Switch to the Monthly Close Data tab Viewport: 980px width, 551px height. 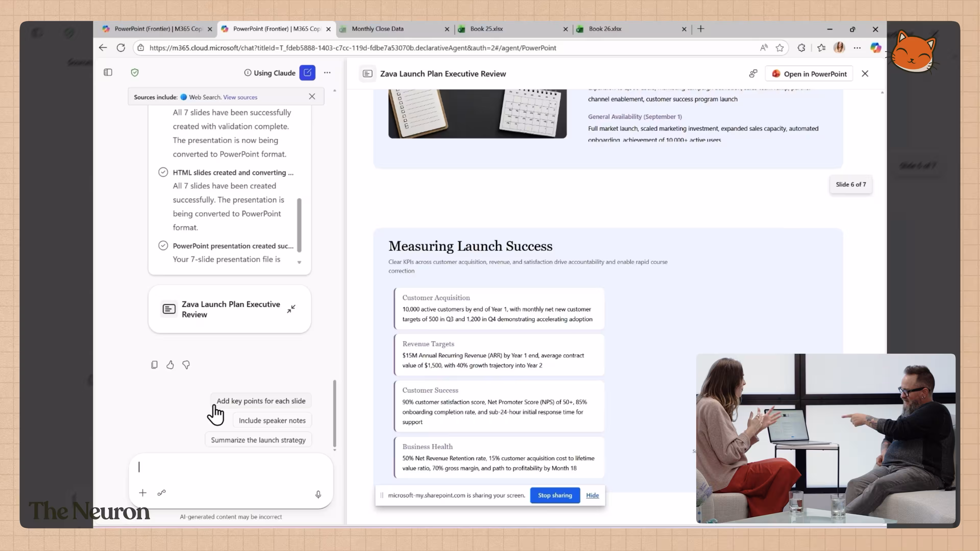pos(395,29)
